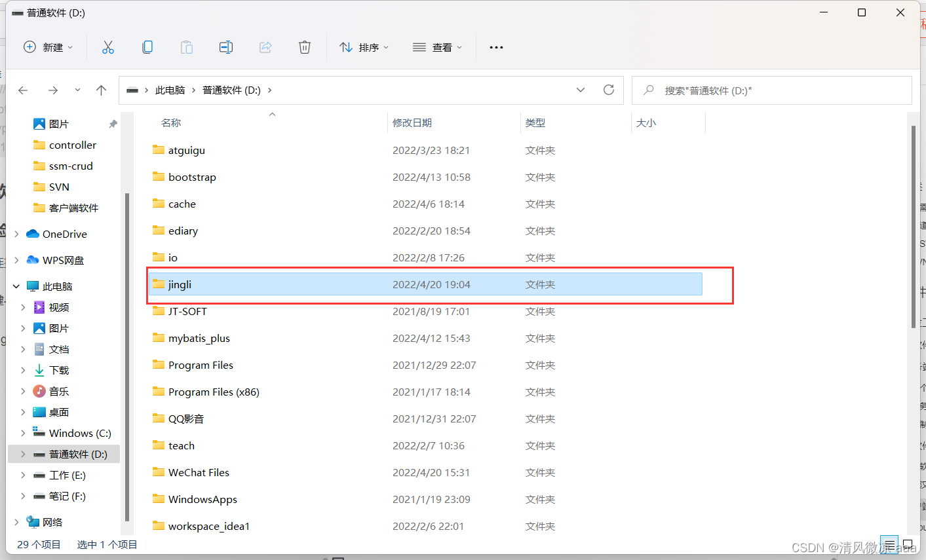
Task: Click the 音乐 music icon in sidebar
Action: [39, 391]
